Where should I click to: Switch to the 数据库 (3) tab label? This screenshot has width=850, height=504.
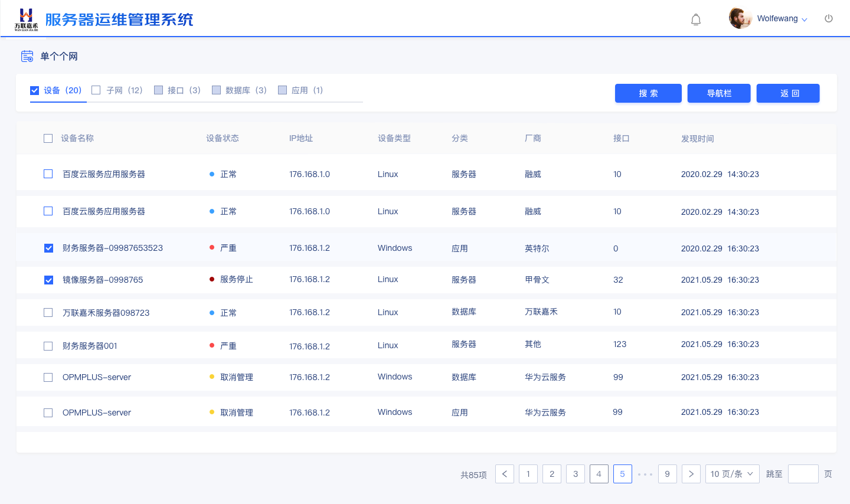246,90
